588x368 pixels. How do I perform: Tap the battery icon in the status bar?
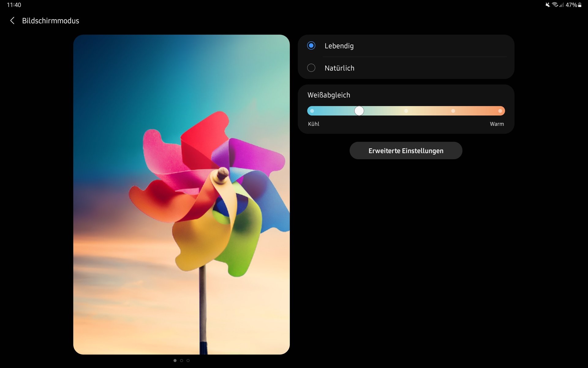pos(580,5)
